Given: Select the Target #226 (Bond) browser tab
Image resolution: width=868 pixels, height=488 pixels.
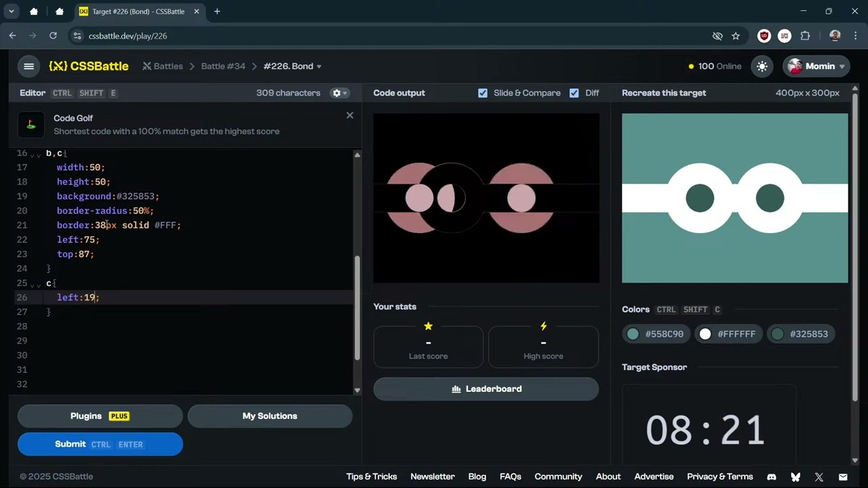Looking at the screenshot, I should 139,12.
